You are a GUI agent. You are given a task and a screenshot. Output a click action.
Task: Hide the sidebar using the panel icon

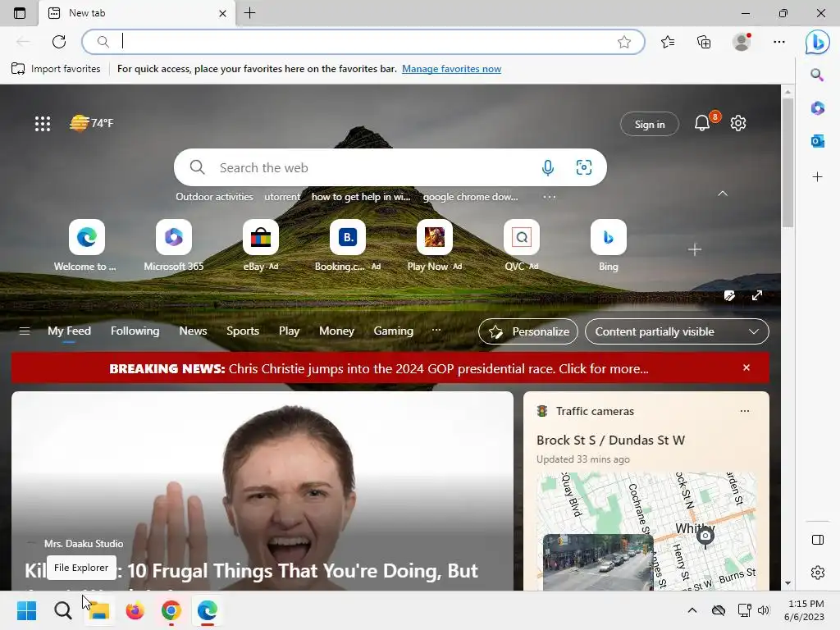pyautogui.click(x=818, y=540)
